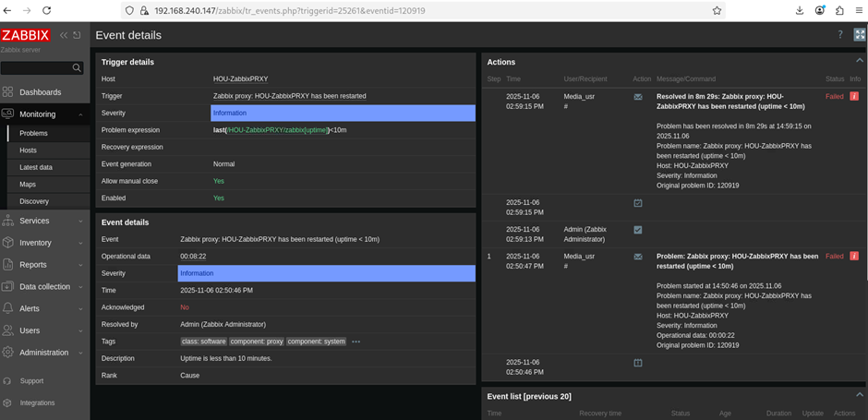Collapse the sidebar using double-chevron icon

(64, 35)
